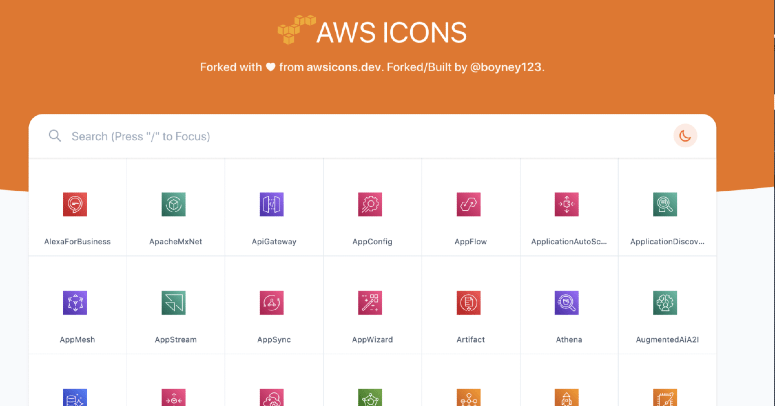The width and height of the screenshot is (775, 406).
Task: Click the AlexaForBusiness icon
Action: (x=76, y=205)
